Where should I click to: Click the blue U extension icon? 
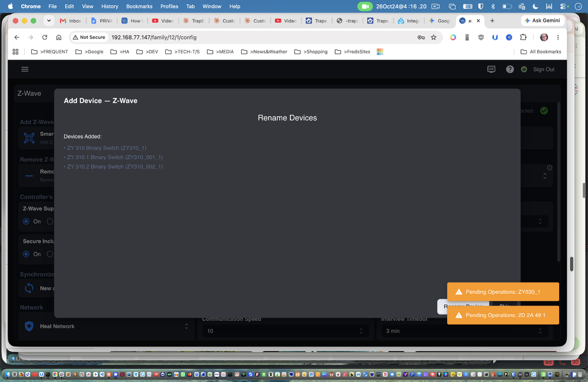495,37
